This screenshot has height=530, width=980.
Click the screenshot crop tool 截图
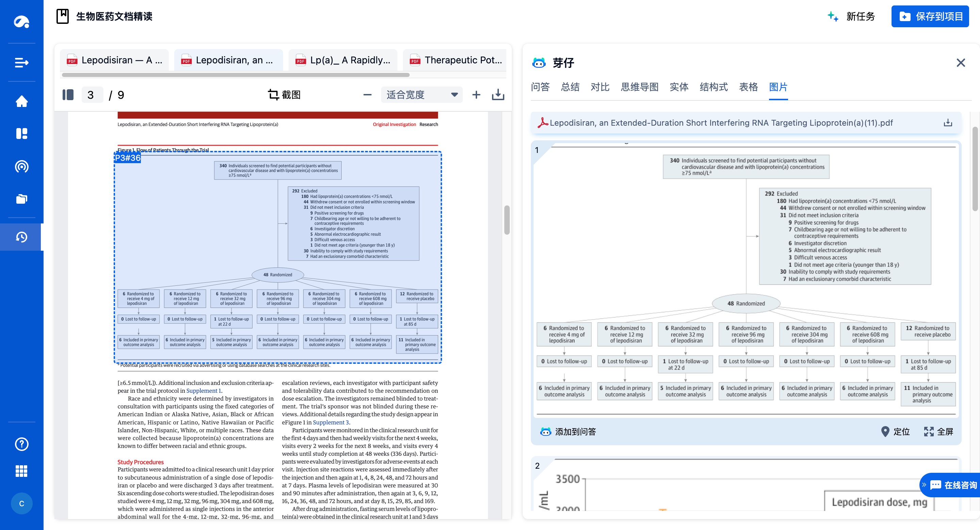point(284,95)
